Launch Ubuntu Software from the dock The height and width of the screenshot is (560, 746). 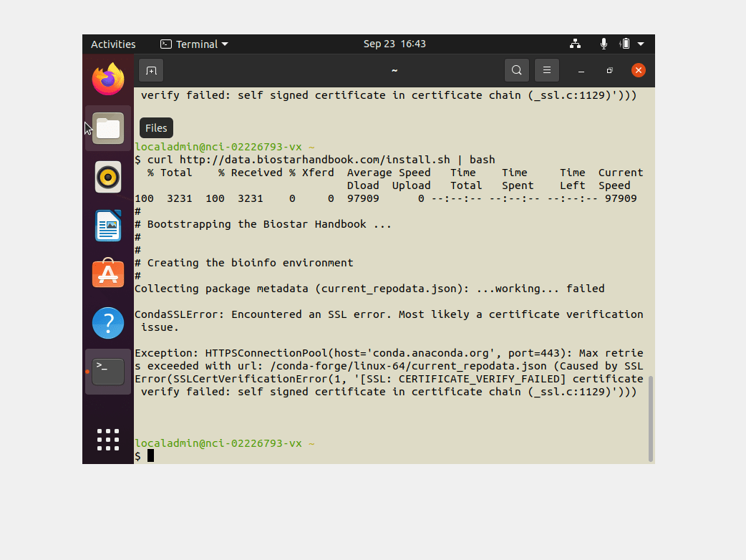108,274
